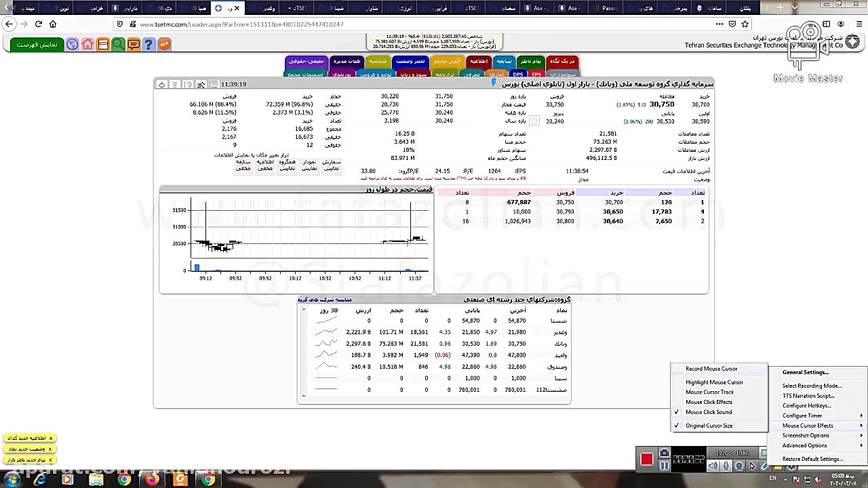Open the green magnifier search icon

(119, 45)
